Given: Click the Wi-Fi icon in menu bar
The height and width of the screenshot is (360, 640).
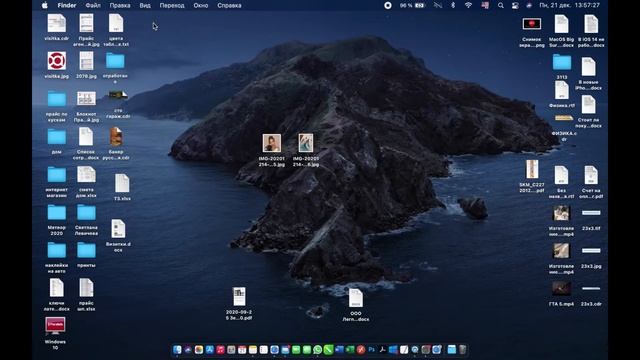Looking at the screenshot, I should tap(468, 5).
